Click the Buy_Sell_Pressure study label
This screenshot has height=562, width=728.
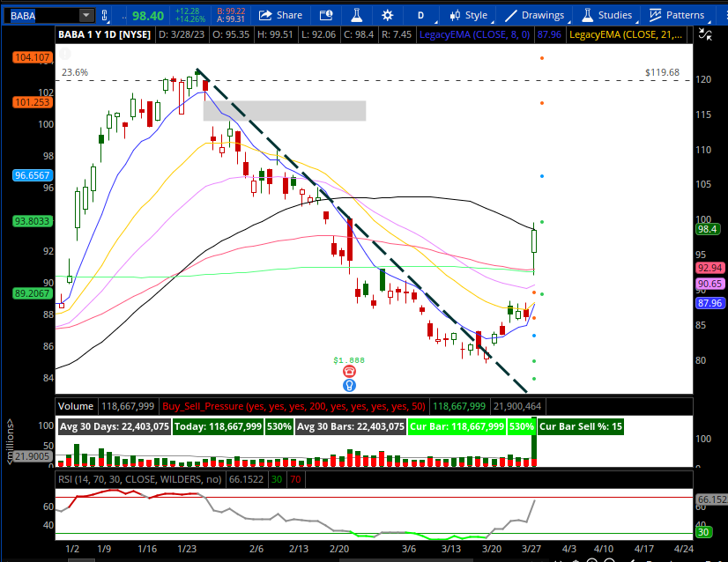(x=293, y=407)
